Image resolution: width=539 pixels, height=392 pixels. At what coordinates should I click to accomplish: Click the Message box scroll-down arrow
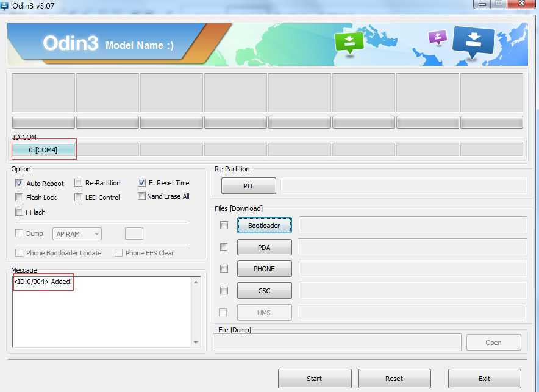click(x=196, y=342)
